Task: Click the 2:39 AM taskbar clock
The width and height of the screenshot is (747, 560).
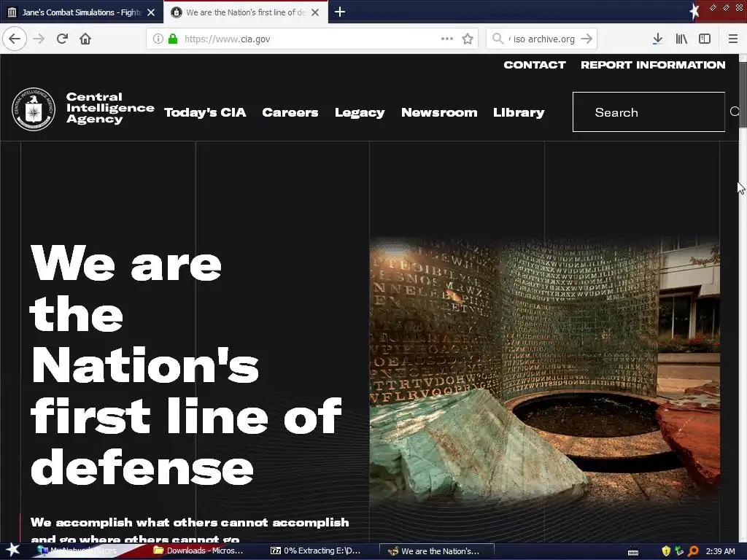Action: (x=720, y=551)
